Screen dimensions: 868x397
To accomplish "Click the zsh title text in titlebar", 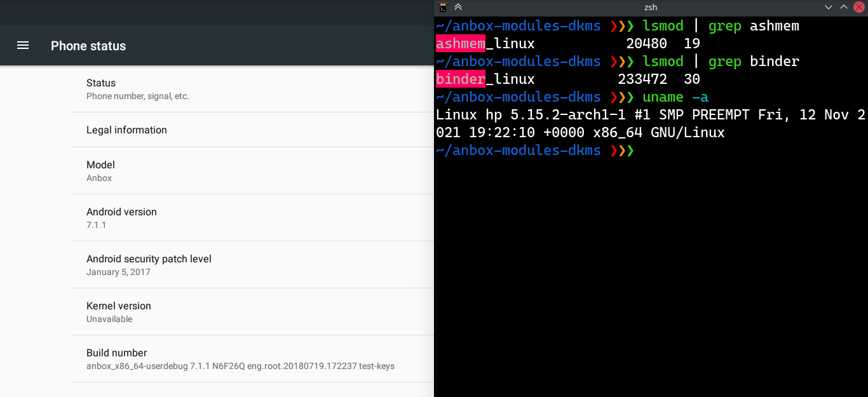I will pyautogui.click(x=651, y=7).
